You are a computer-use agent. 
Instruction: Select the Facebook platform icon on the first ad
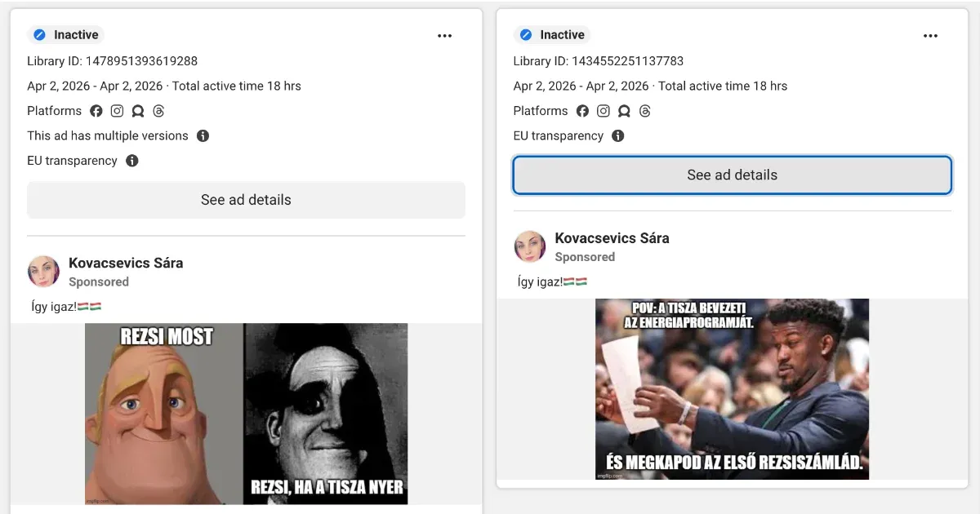coord(97,110)
